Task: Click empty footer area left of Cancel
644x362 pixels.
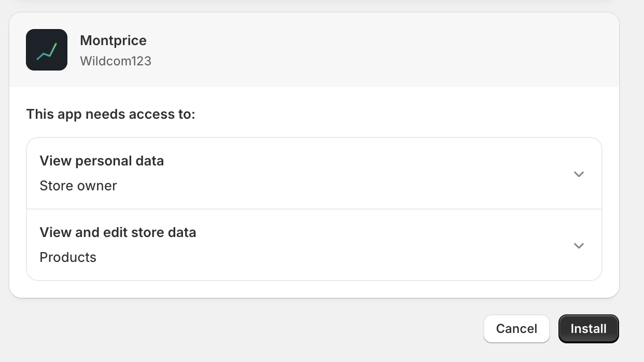Action: click(244, 329)
